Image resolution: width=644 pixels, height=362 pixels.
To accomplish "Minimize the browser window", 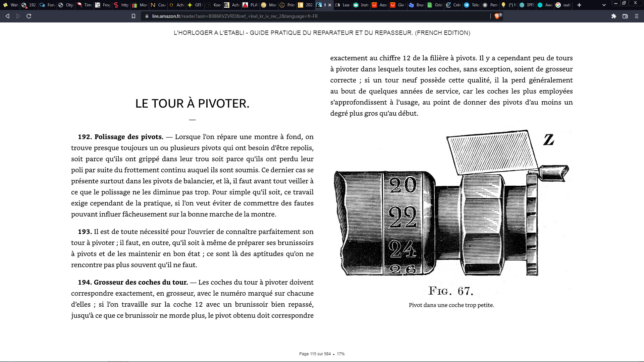I will pos(616,3).
